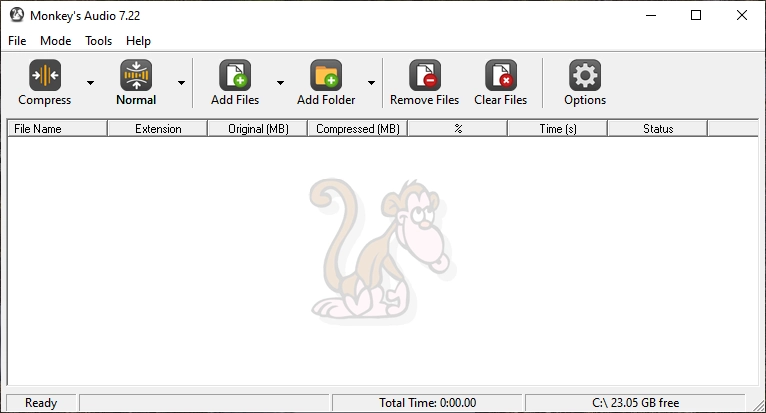This screenshot has height=413, width=766.
Task: Open the Add Files dropdown arrow
Action: tap(280, 83)
